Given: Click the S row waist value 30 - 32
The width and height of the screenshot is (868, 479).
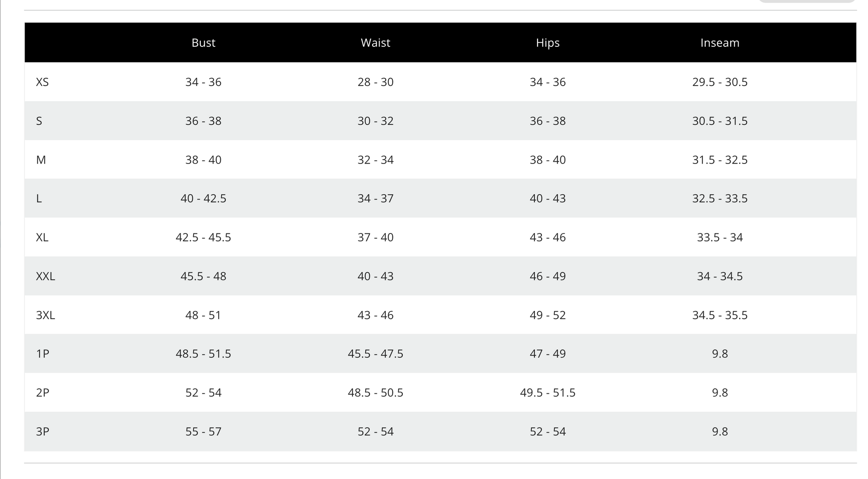Looking at the screenshot, I should 376,121.
